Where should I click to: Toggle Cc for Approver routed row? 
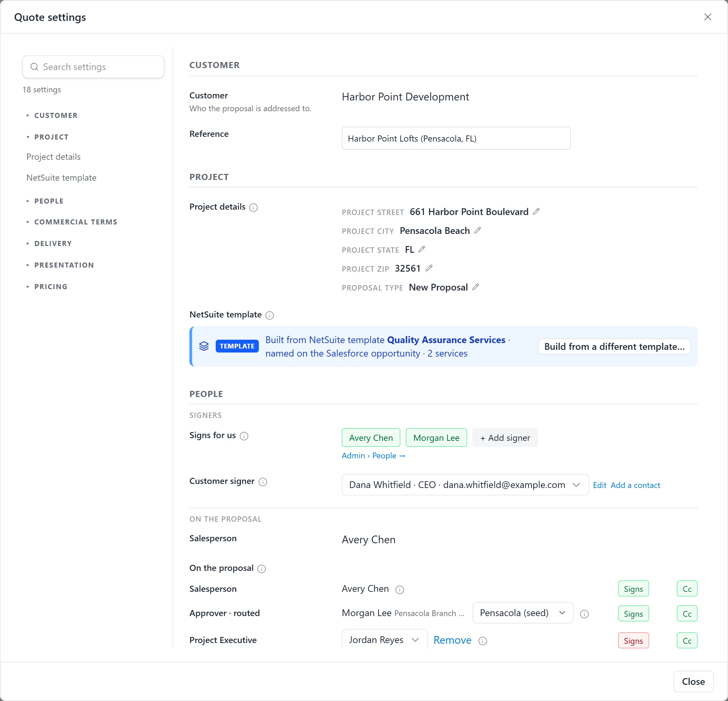point(687,614)
